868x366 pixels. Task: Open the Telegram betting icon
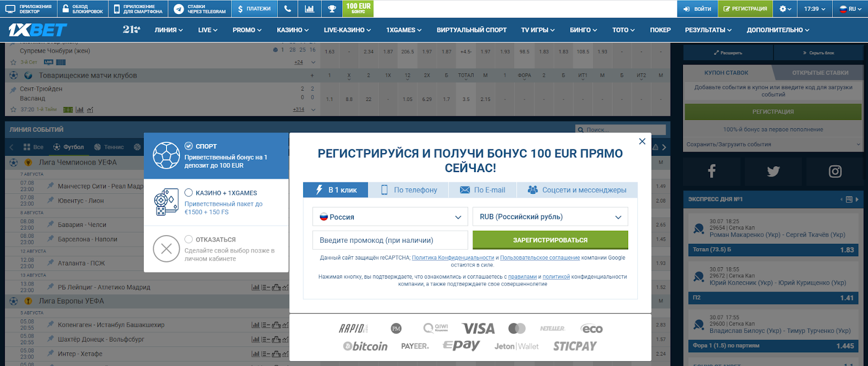pos(179,9)
